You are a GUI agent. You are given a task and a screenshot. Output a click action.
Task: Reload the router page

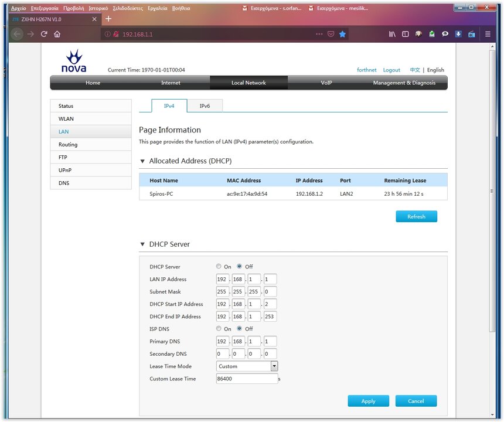click(x=44, y=34)
